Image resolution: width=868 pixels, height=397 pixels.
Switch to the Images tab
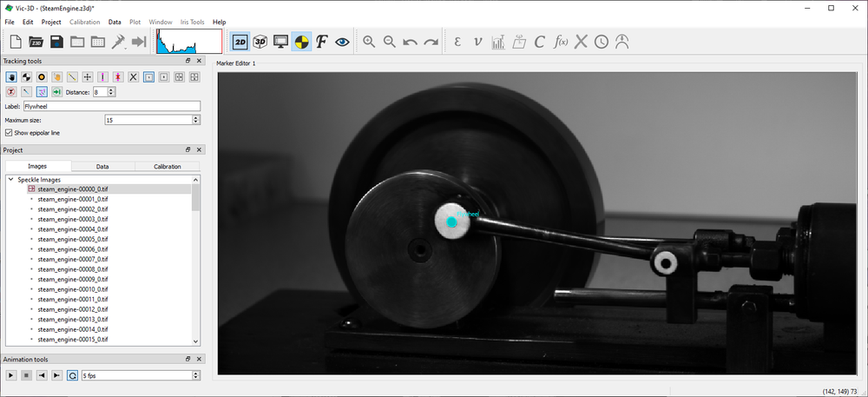pyautogui.click(x=38, y=166)
